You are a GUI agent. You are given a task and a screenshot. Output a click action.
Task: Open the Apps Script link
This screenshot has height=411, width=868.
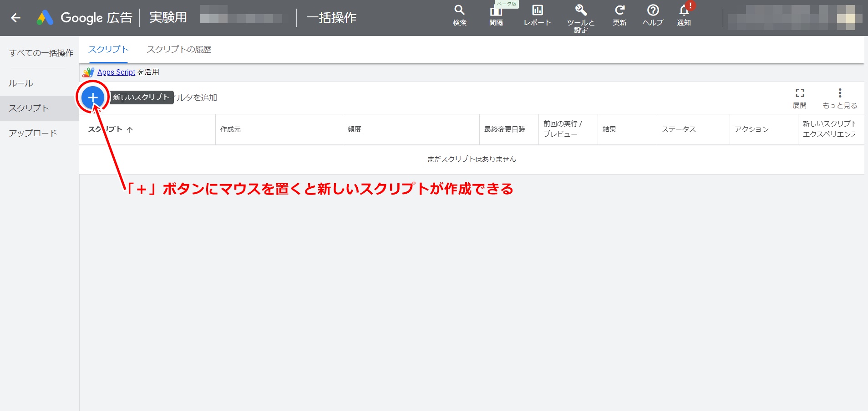point(116,72)
